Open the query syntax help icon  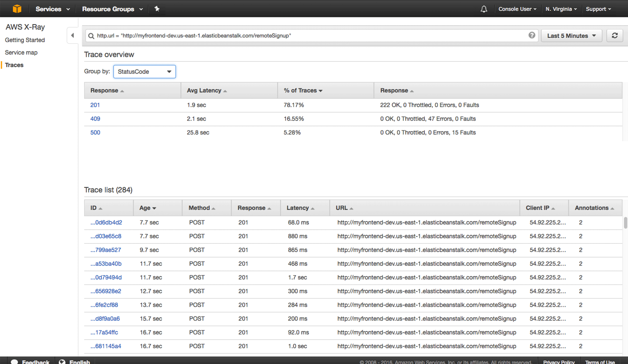pos(532,35)
